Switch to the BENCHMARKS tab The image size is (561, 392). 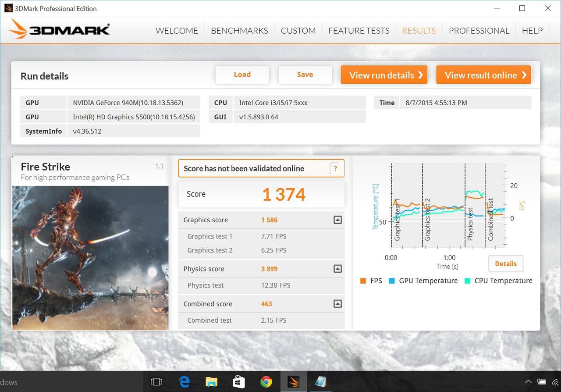(239, 31)
